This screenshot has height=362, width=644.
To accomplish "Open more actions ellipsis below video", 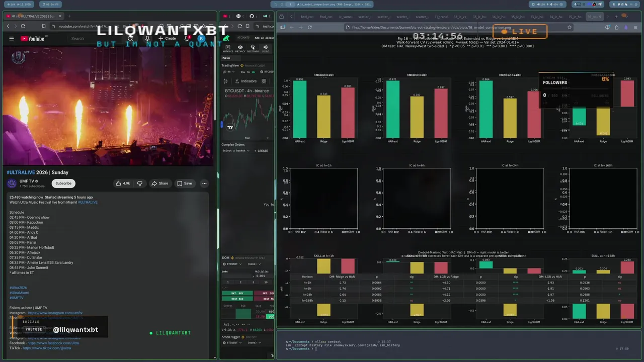I will (204, 184).
